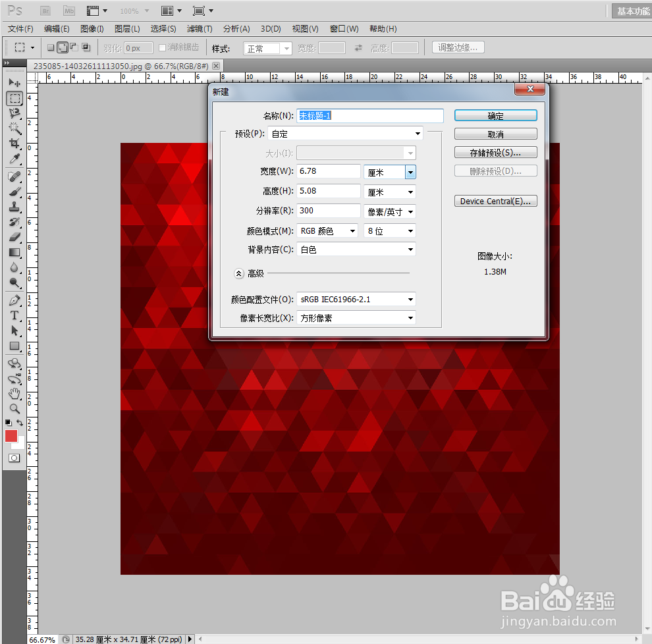Select the Magic Wand tool
This screenshot has width=652, height=644.
coord(14,128)
